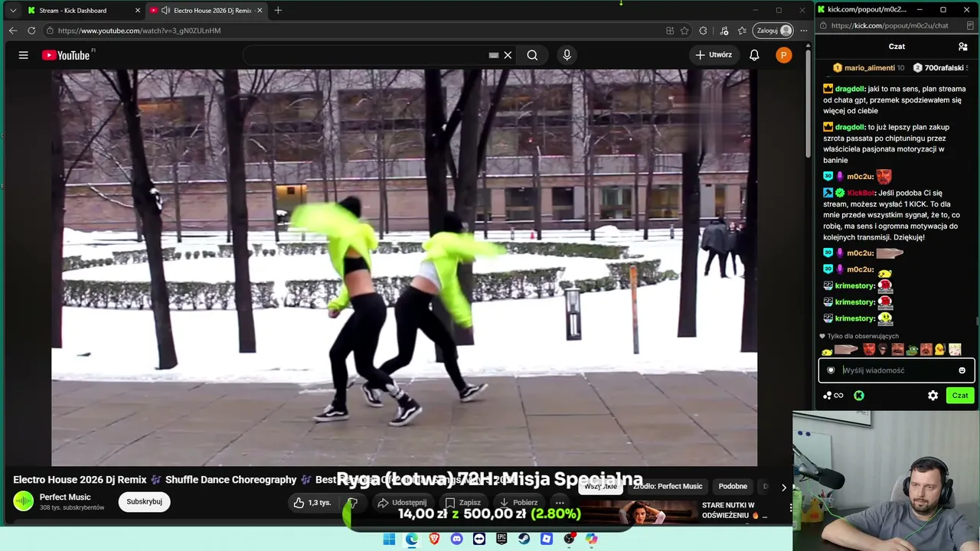Download the video with Pobierz
Screen dimensions: 980x551
point(518,503)
